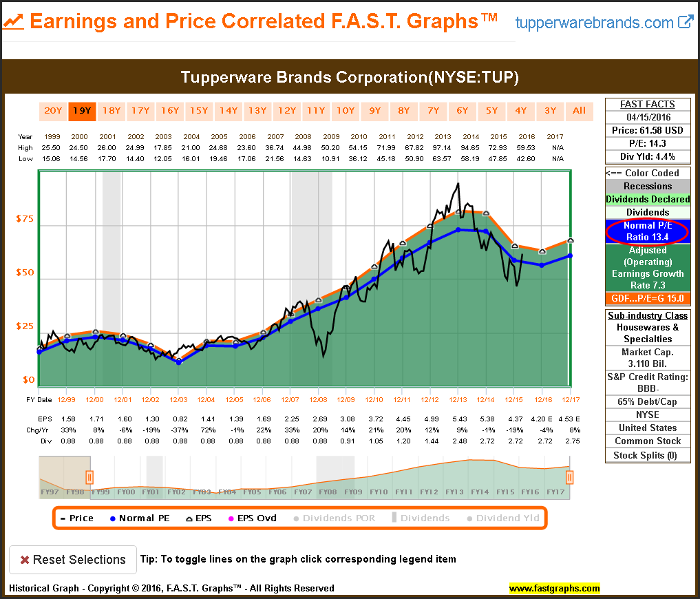Image resolution: width=700 pixels, height=599 pixels.
Task: Click the right timeline range slider handle
Action: [569, 476]
